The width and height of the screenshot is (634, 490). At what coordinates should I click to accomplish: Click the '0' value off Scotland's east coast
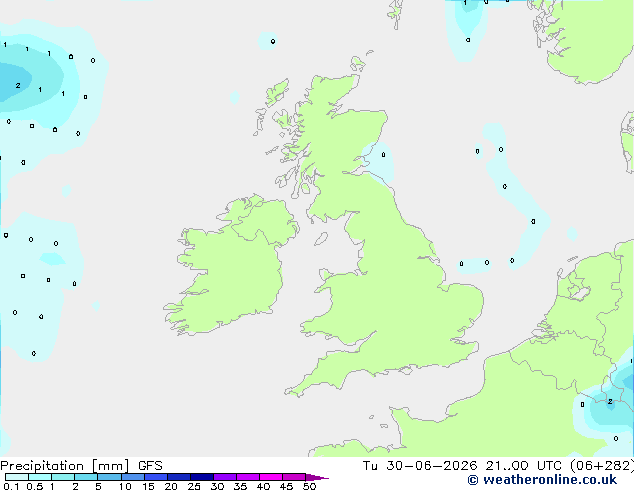(x=383, y=154)
